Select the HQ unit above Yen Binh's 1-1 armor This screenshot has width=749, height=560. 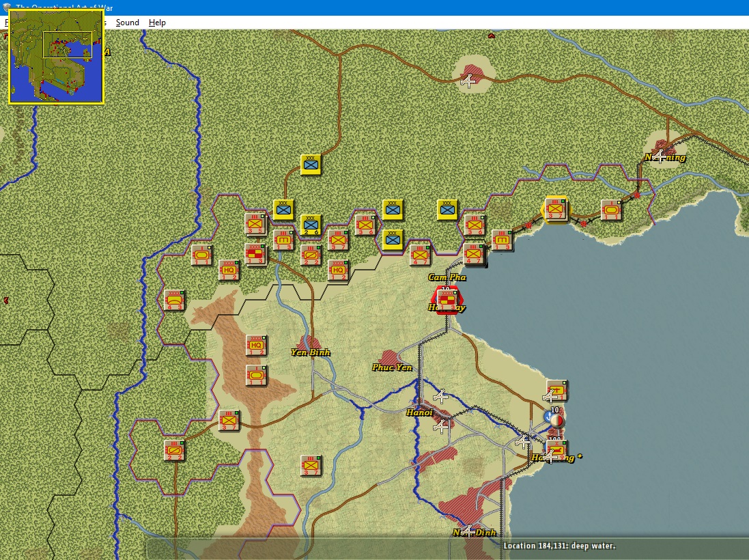point(256,346)
